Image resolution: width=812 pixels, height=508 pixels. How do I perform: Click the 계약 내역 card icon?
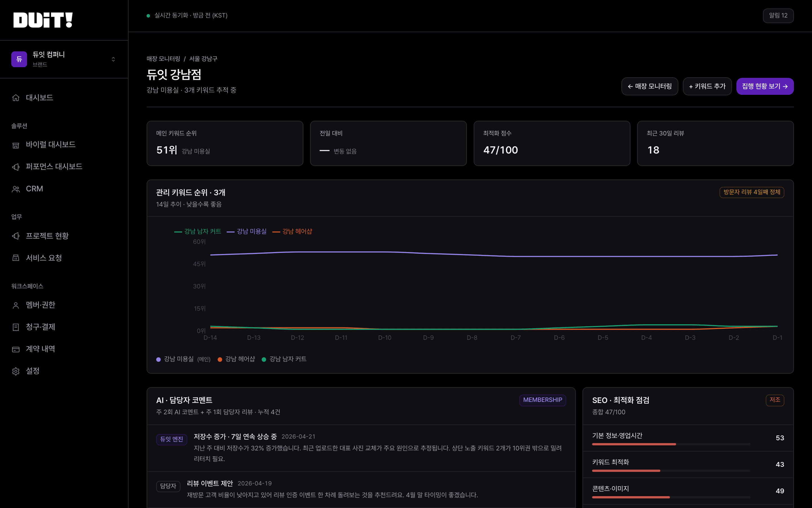coord(16,349)
